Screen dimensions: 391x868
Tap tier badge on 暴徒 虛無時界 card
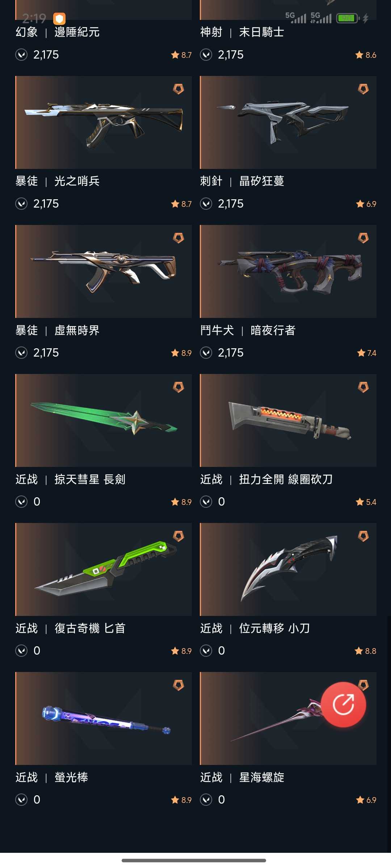pyautogui.click(x=178, y=238)
